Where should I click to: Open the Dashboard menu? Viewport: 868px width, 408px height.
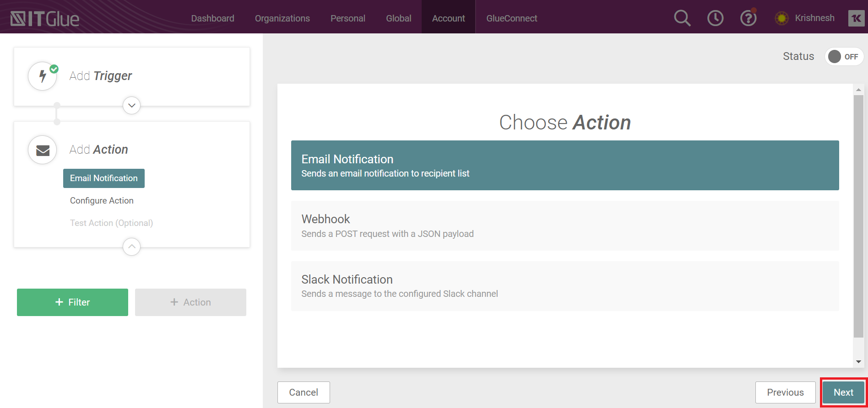[212, 18]
